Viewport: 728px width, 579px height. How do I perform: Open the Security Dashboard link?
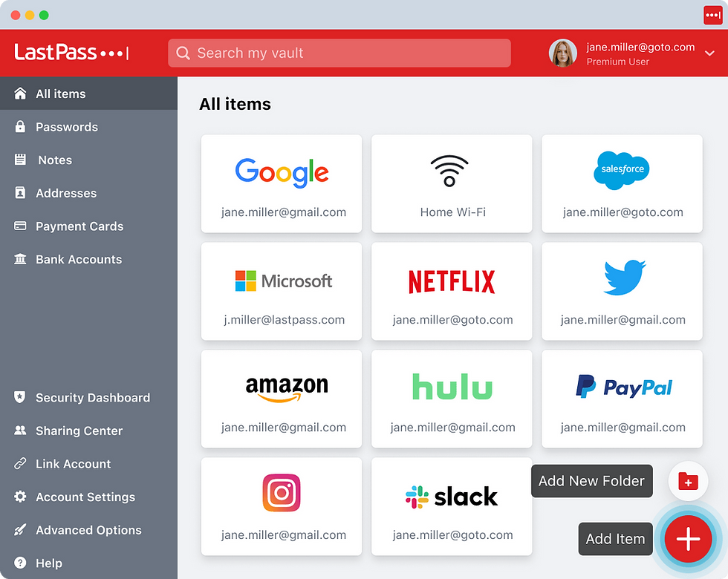[x=88, y=397]
